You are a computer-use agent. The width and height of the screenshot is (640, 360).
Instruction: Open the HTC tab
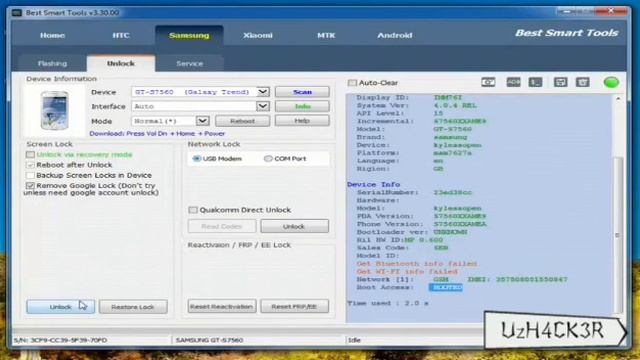(121, 36)
